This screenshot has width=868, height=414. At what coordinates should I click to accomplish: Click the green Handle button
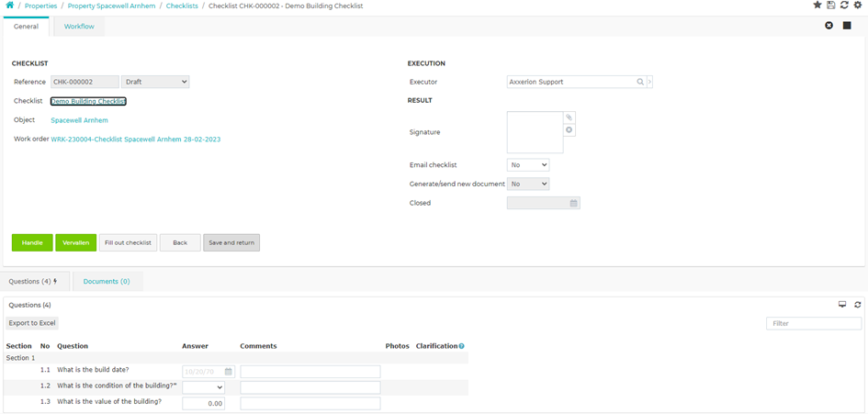coord(32,243)
